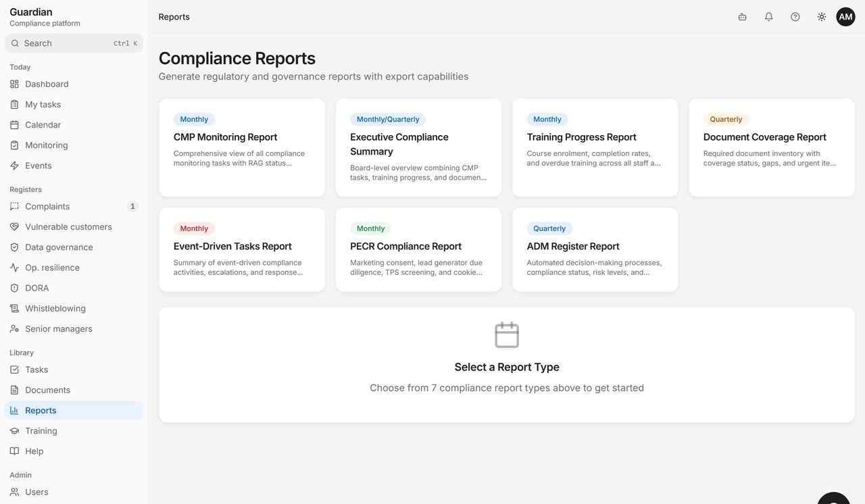Screen dimensions: 865x504
Task: Open the Training section
Action: pyautogui.click(x=74, y=430)
